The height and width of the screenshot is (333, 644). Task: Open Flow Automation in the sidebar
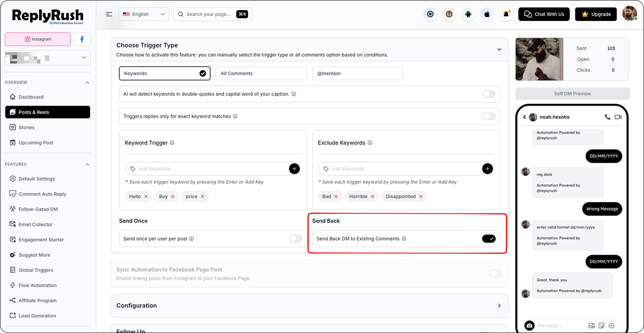[x=48, y=285]
